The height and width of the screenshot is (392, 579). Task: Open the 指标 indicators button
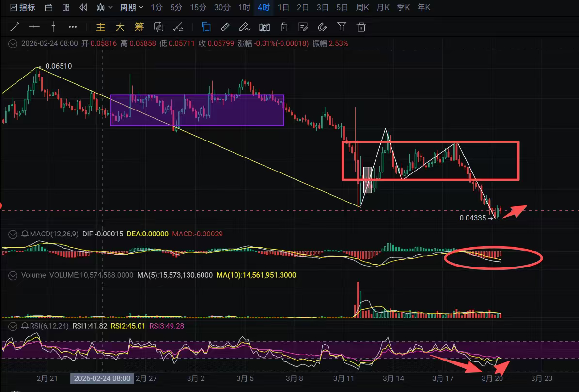22,7
